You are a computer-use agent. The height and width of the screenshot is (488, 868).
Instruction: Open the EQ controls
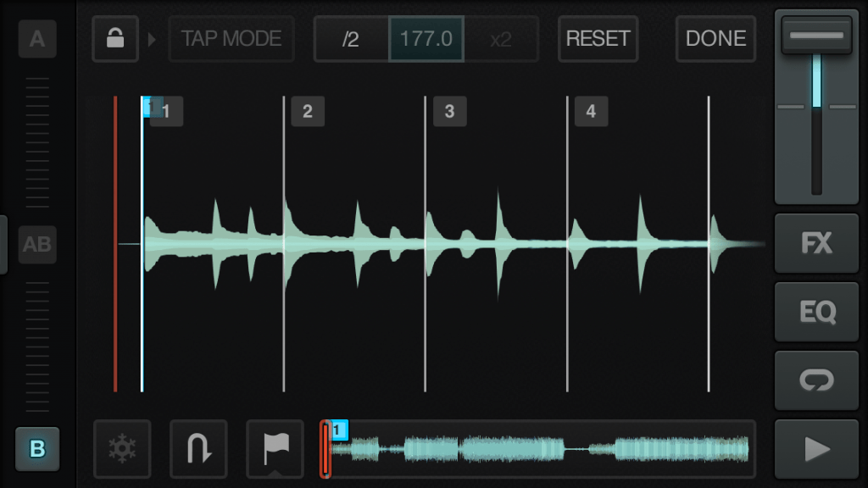pyautogui.click(x=816, y=312)
